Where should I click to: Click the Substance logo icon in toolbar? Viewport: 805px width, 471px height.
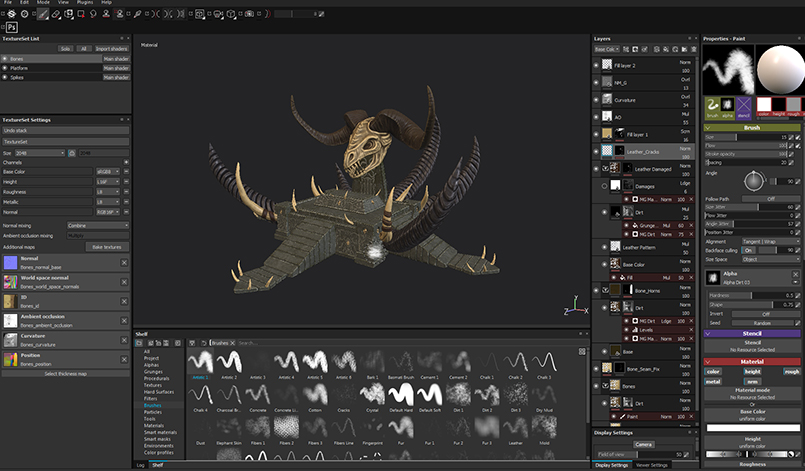tap(11, 14)
